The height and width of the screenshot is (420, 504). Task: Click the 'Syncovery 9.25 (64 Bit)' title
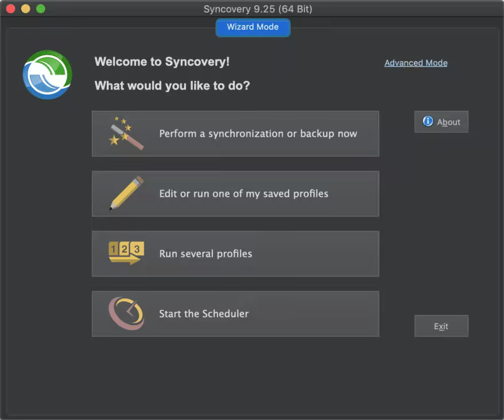coord(258,9)
